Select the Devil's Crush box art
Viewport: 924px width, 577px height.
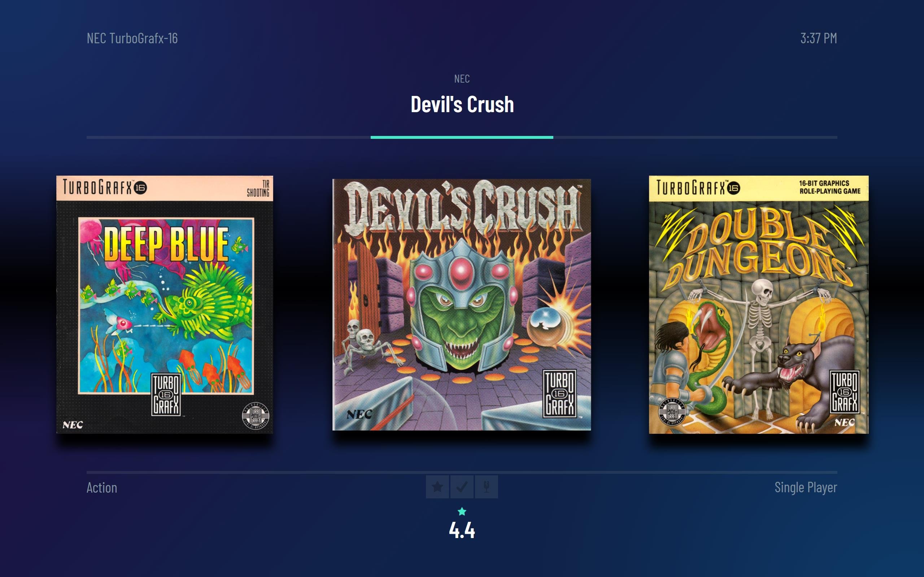pos(462,304)
